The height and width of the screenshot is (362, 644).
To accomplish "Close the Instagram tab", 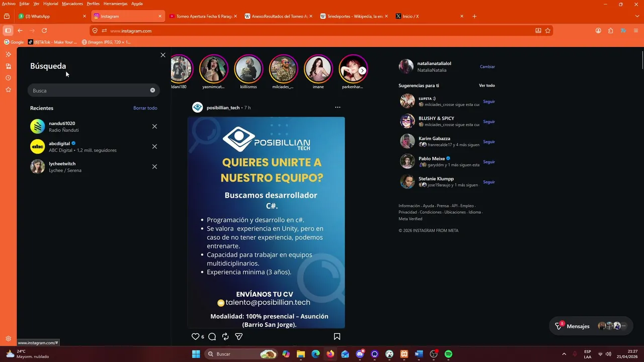I will [160, 16].
